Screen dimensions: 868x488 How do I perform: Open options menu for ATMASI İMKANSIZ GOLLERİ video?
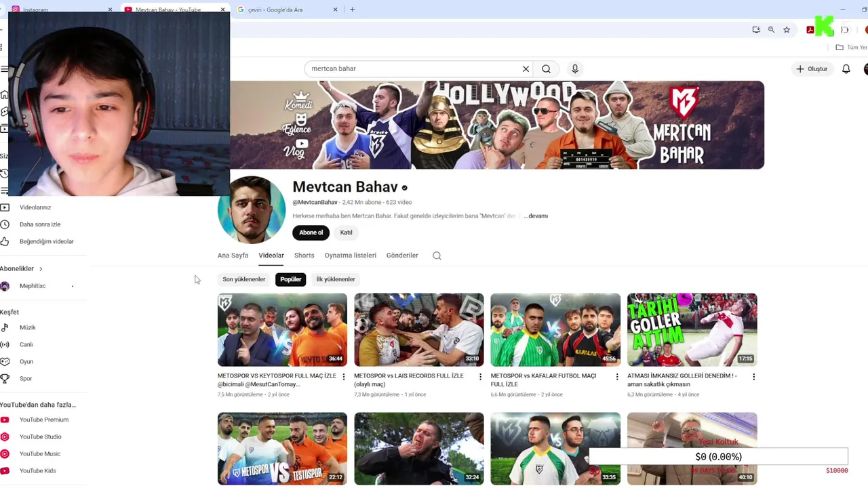click(x=753, y=377)
